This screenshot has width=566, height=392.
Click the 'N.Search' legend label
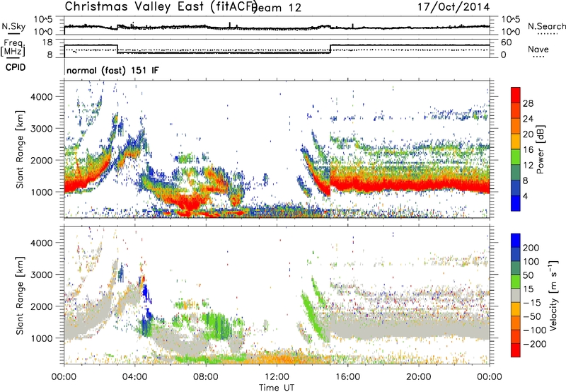tap(546, 26)
